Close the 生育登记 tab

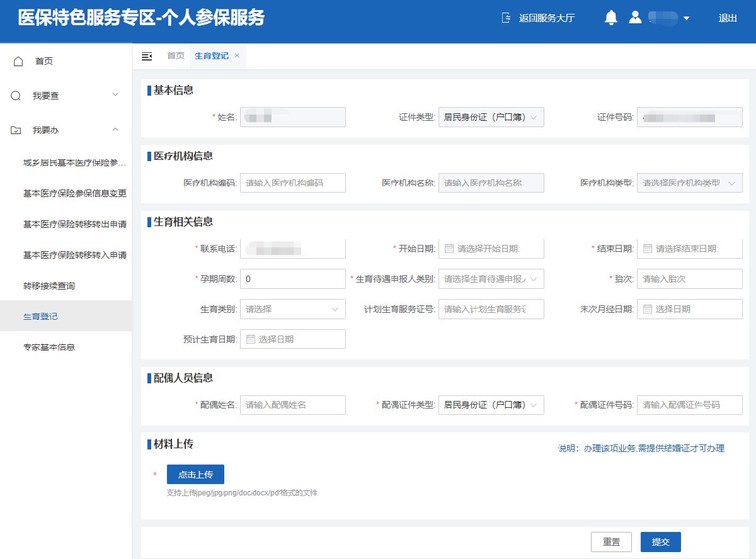tap(237, 55)
